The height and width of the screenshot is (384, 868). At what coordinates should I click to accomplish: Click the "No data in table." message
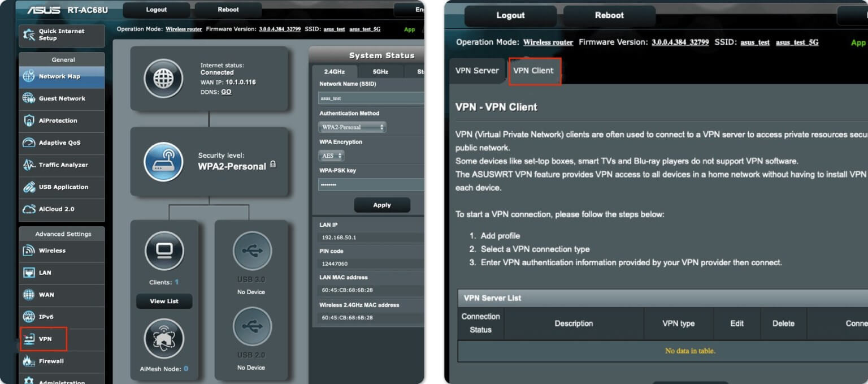(x=690, y=351)
